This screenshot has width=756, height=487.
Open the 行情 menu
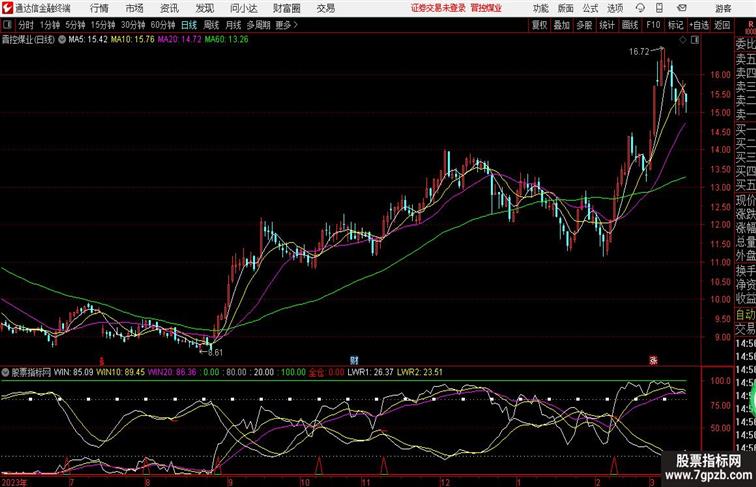(x=99, y=8)
